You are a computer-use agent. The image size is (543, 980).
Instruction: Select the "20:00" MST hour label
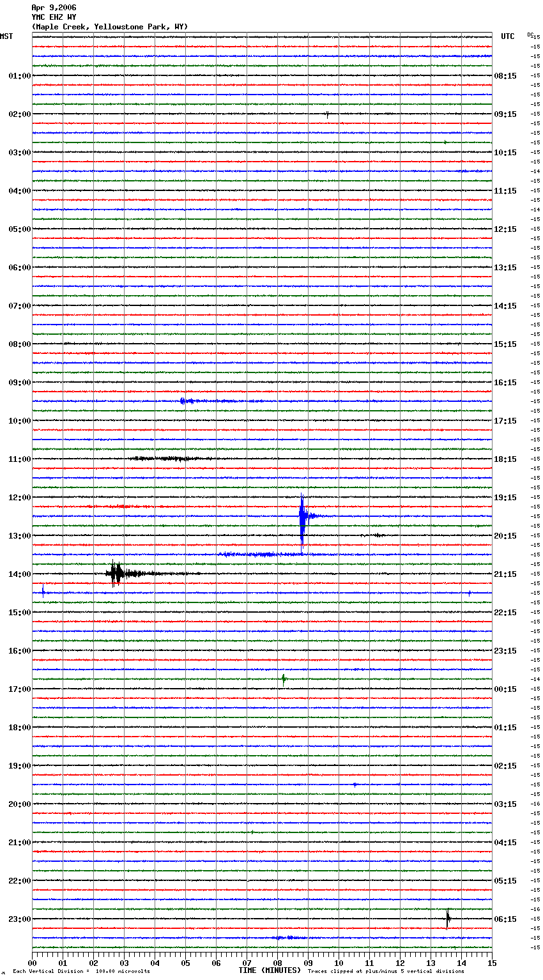coord(19,804)
